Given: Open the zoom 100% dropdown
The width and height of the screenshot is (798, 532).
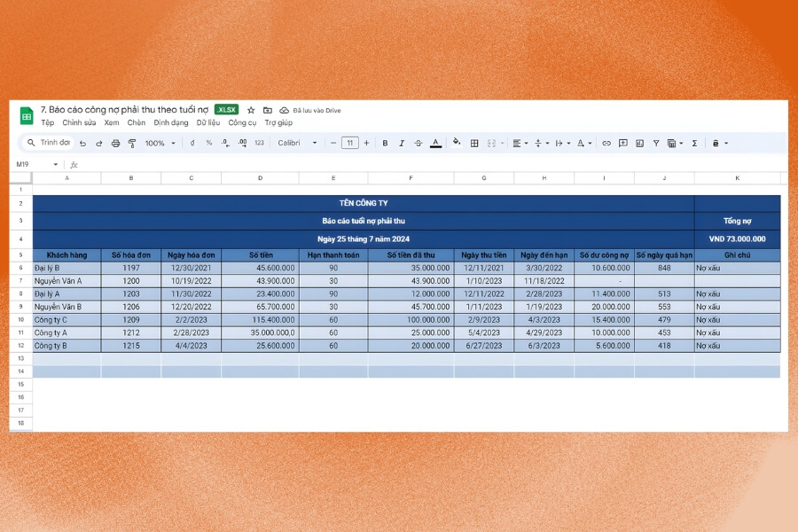Looking at the screenshot, I should tap(160, 143).
